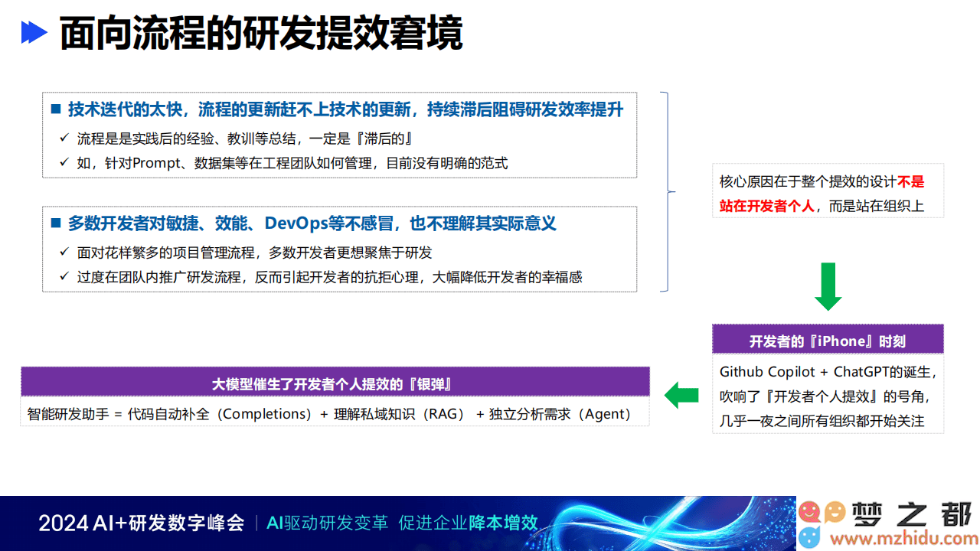Screen dimensions: 980x551
Task: Click the slide title 面向流程的研发提效窘境
Action: coord(261,34)
